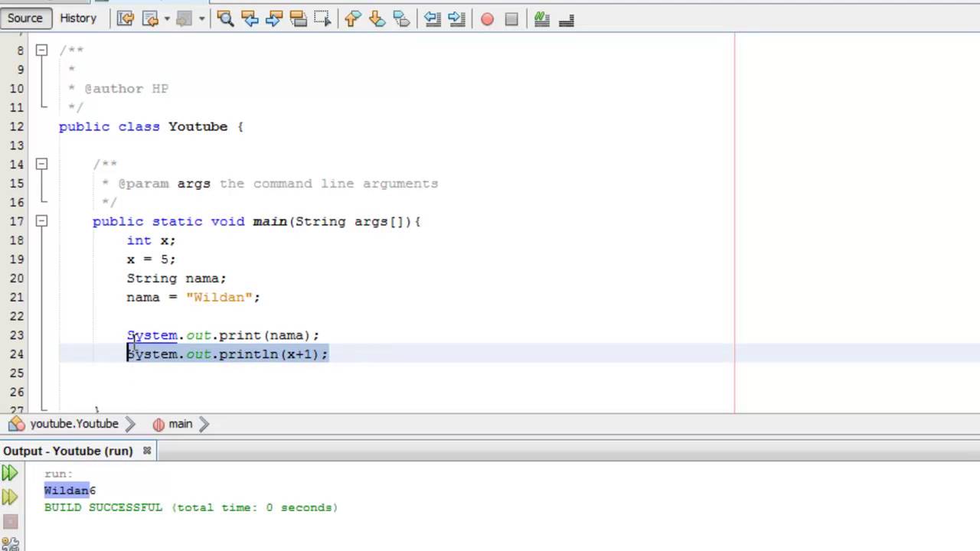The image size is (980, 551).
Task: Click 'public class Youtube {' on line 12
Action: [x=151, y=127]
